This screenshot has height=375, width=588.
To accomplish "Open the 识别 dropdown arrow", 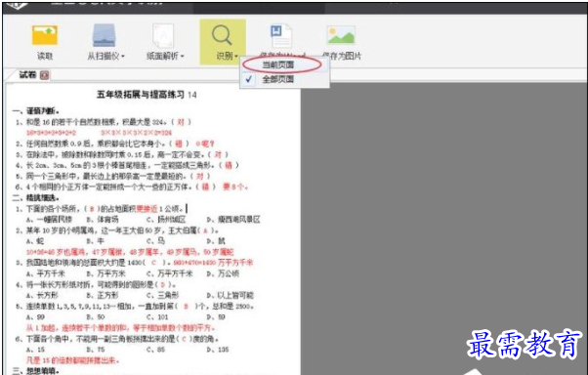I will click(236, 57).
